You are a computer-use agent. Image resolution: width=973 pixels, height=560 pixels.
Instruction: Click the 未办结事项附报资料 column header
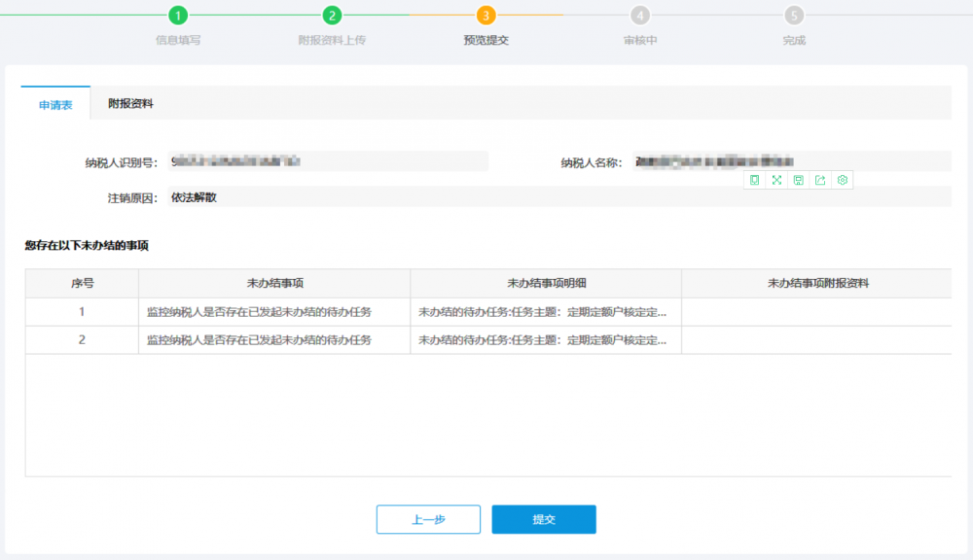(x=817, y=283)
